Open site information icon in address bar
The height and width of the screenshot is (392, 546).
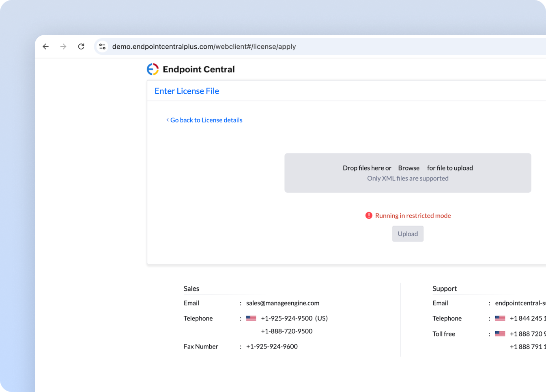(103, 47)
